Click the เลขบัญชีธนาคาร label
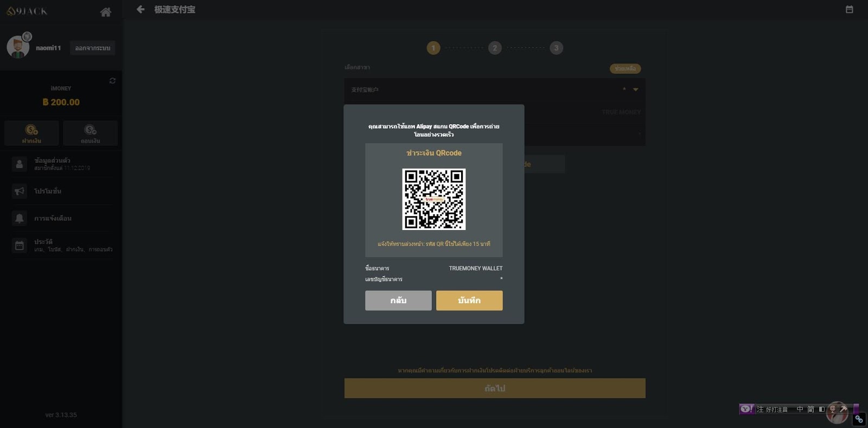868x428 pixels. [384, 279]
